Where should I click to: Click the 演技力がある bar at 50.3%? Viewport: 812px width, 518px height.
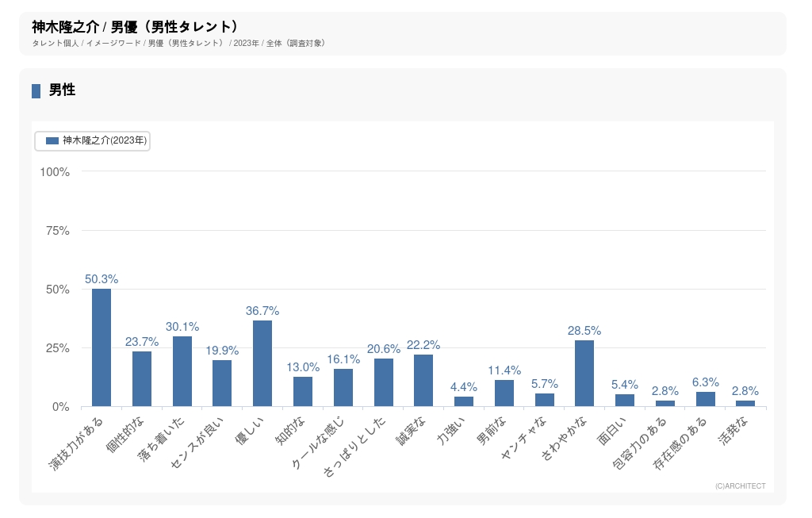pyautogui.click(x=101, y=347)
